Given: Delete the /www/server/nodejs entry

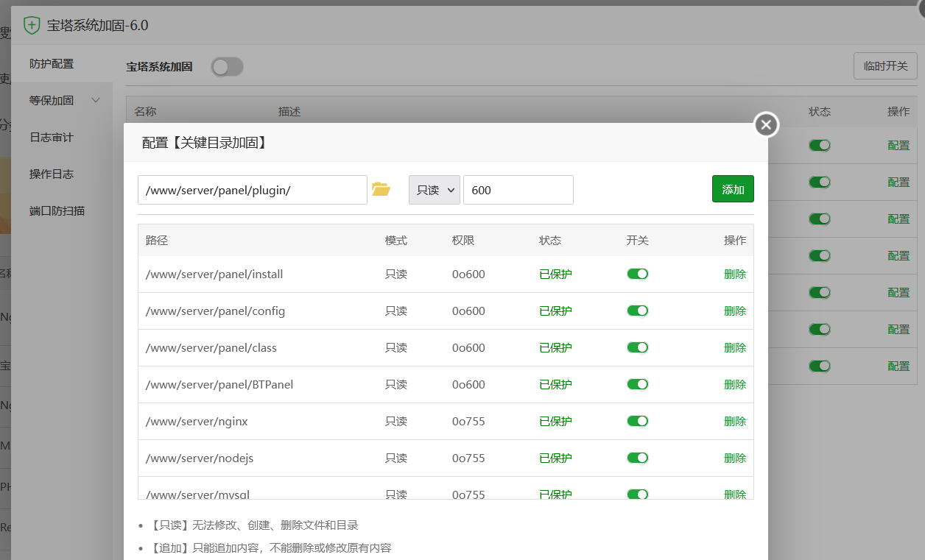Looking at the screenshot, I should point(735,458).
